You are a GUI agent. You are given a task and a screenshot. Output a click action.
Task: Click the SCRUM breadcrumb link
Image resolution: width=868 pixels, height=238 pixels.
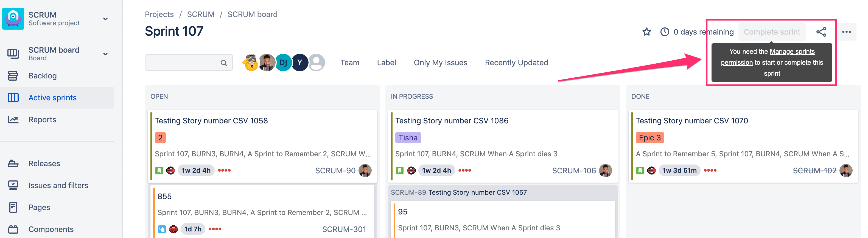(x=200, y=14)
